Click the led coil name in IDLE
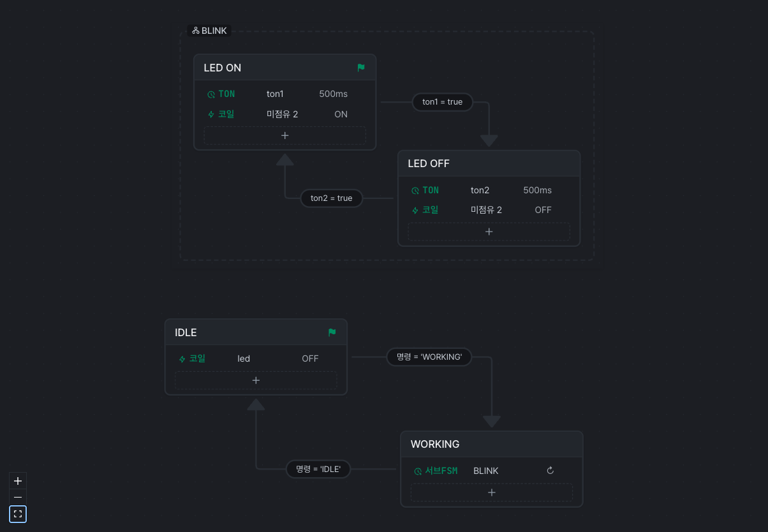 [x=244, y=358]
